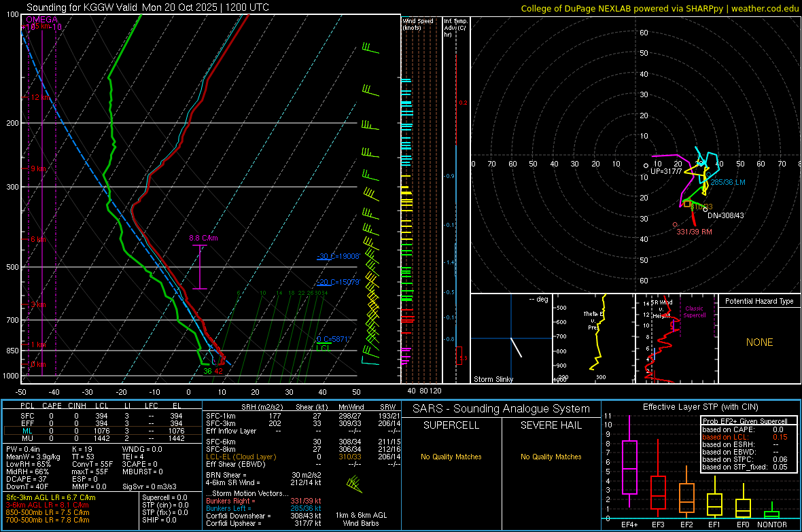Screen dimensions: 802x532
Task: Click the 3 km height marker
Action: (x=38, y=304)
